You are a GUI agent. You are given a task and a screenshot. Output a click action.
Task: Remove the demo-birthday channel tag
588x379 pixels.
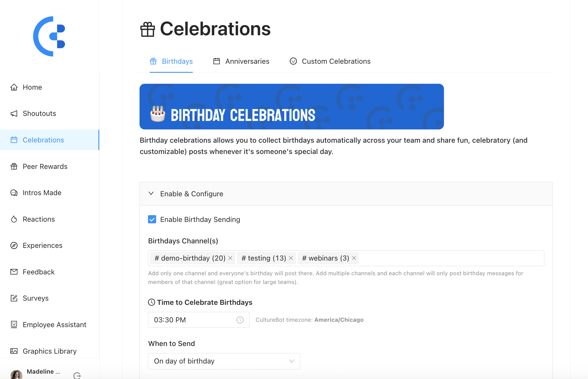pyautogui.click(x=230, y=258)
